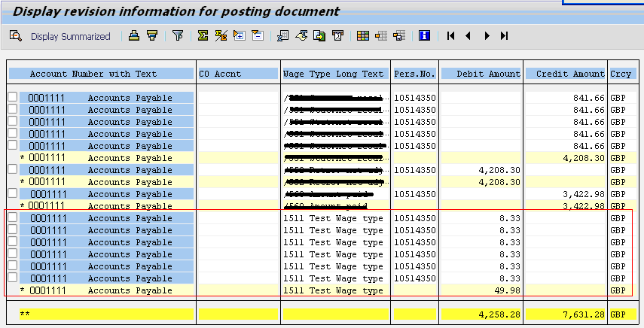Open the Set Filter funnel icon
The image size is (644, 328).
pyautogui.click(x=178, y=36)
